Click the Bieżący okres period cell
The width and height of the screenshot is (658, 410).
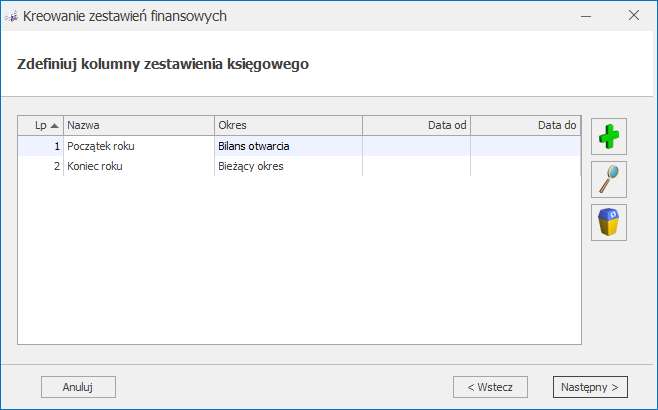coord(251,166)
